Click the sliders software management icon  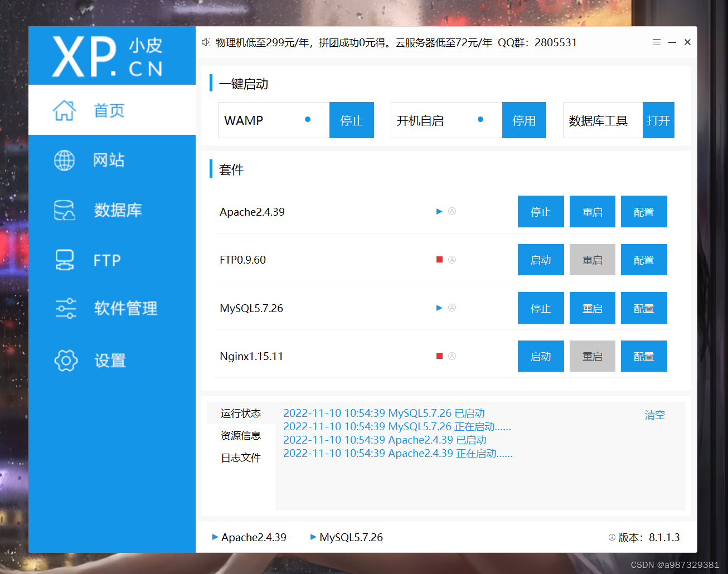point(66,308)
